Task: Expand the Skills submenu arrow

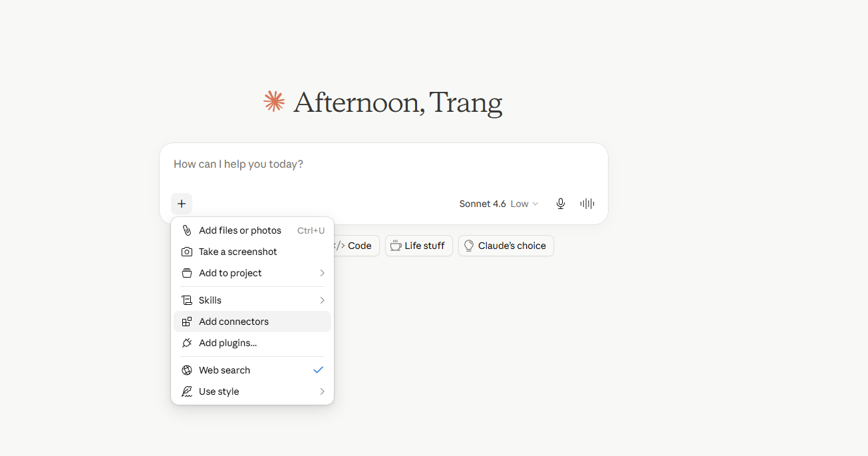Action: point(322,300)
